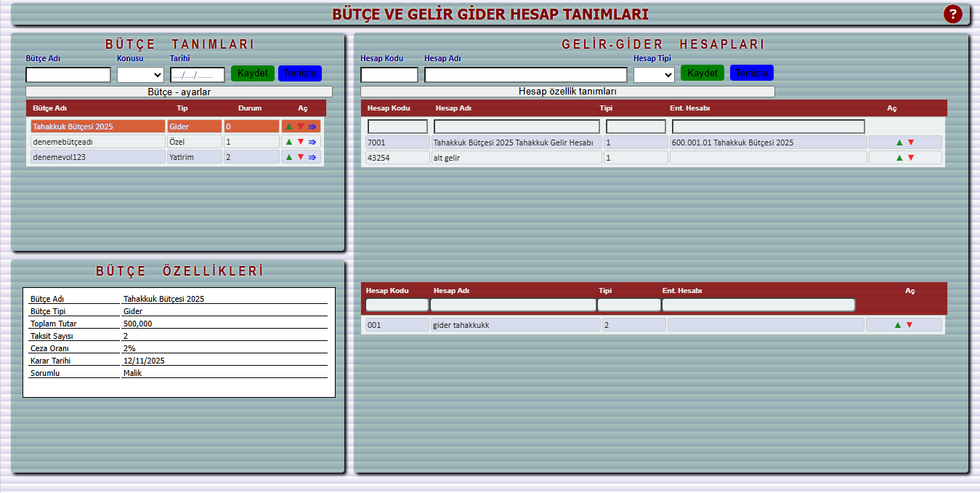Select the denemebütçeadı budget row

tap(97, 142)
